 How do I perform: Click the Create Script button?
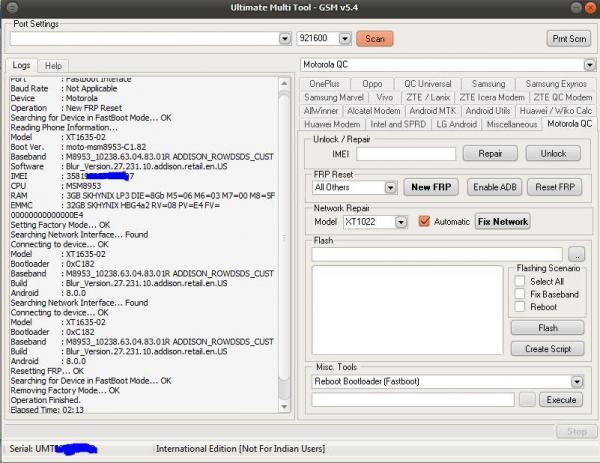point(548,349)
